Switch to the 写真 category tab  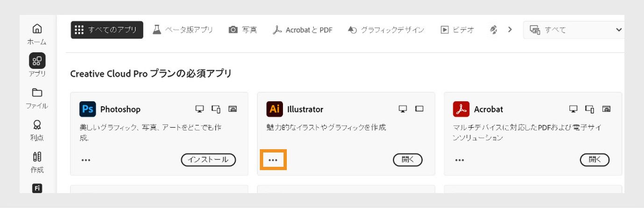(x=242, y=30)
